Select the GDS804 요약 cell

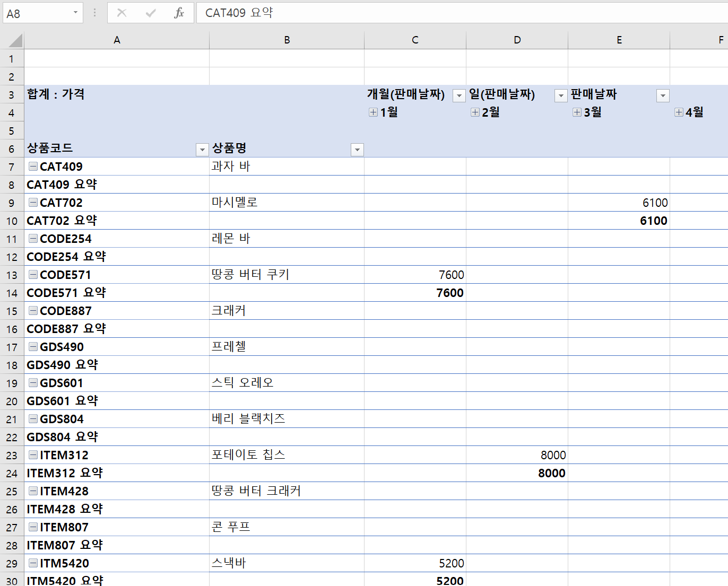point(117,437)
